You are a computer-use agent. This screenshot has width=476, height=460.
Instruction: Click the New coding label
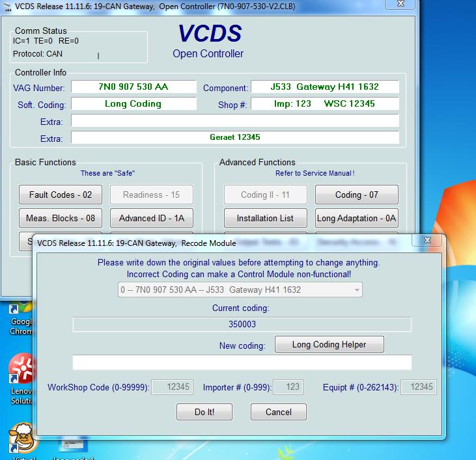pos(242,345)
